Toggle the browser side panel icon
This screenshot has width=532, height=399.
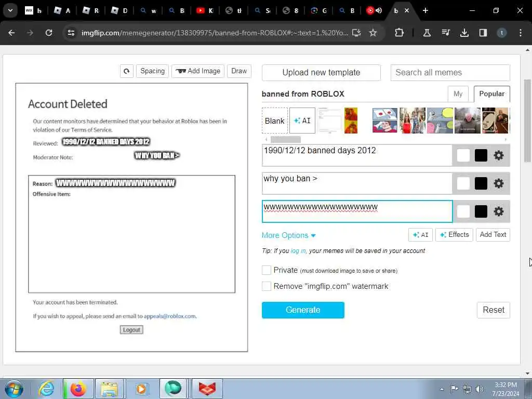coord(483,33)
